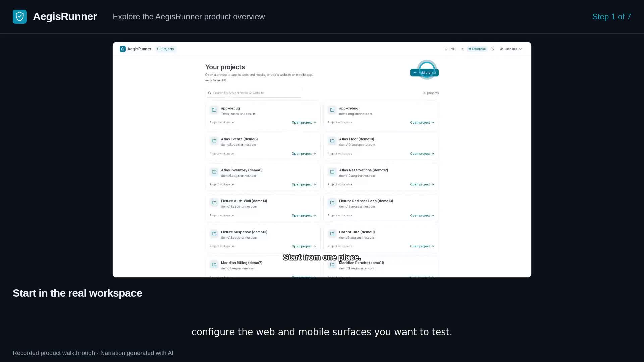Open project link for Harbor Hire (demo9)
The image size is (644, 362).
(422, 246)
